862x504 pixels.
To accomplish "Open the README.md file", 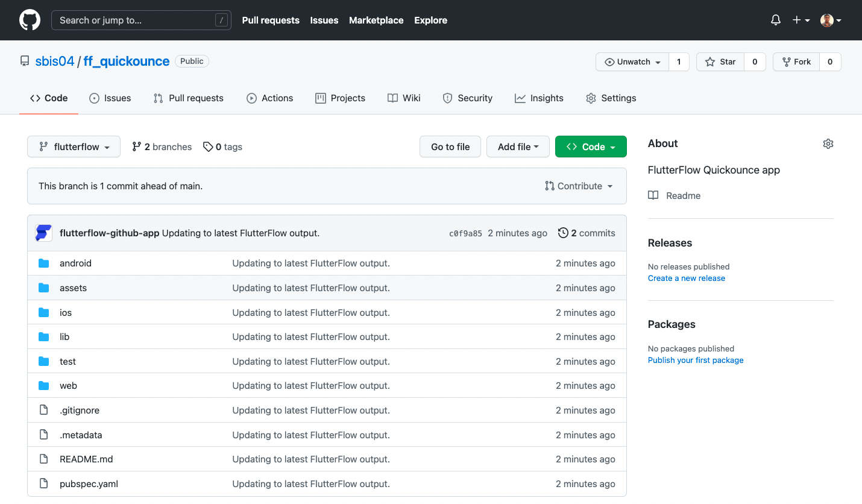I will click(86, 459).
